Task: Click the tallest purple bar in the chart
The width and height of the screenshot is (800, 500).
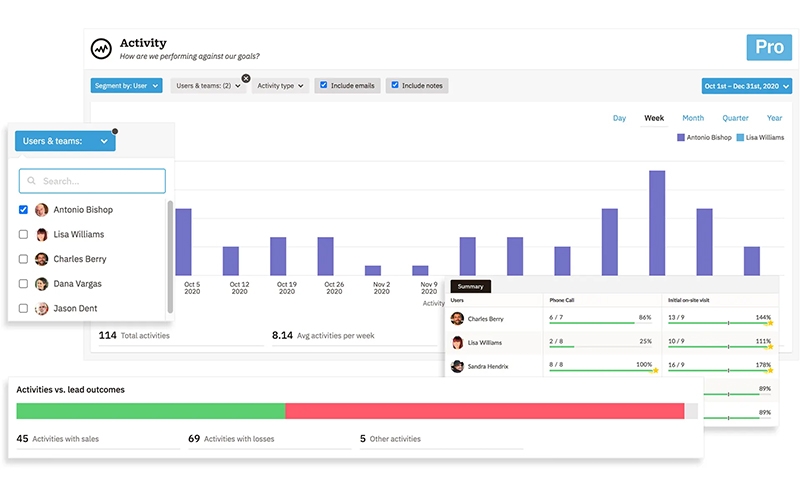Action: click(657, 223)
